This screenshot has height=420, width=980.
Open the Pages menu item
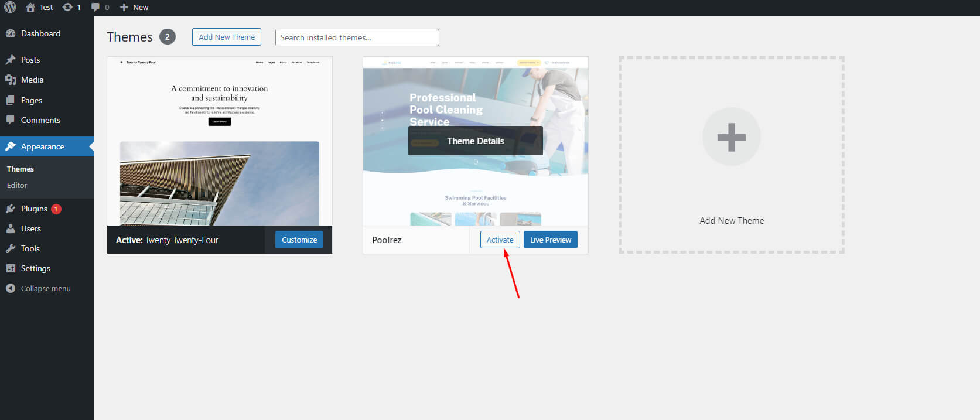pyautogui.click(x=31, y=100)
